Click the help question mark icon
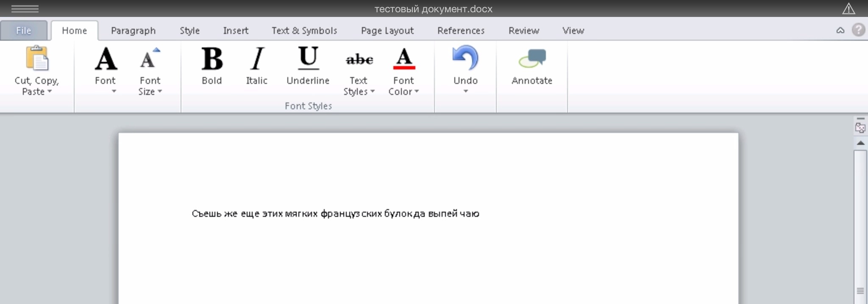The height and width of the screenshot is (304, 868). pos(858,30)
